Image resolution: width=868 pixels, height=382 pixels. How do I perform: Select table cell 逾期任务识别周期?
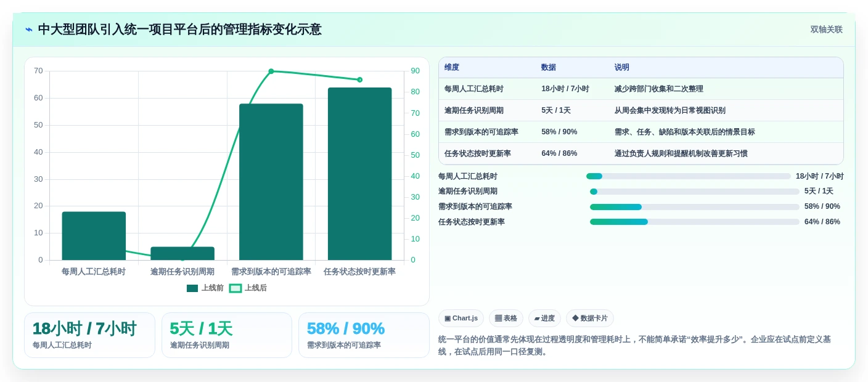(x=474, y=110)
